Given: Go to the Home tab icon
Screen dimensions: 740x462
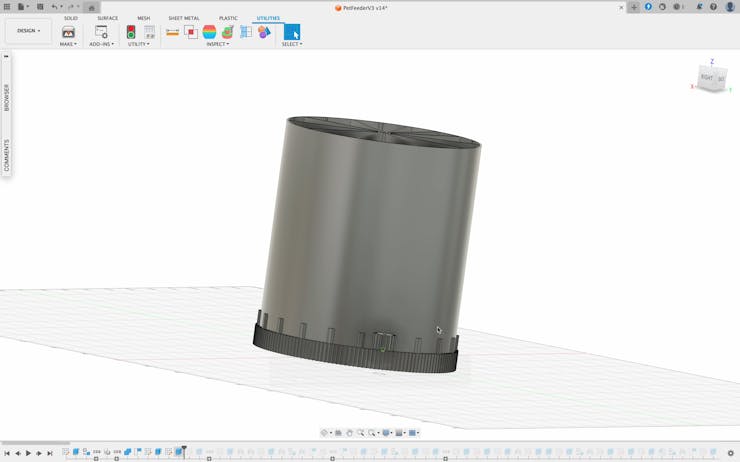Looking at the screenshot, I should [92, 8].
